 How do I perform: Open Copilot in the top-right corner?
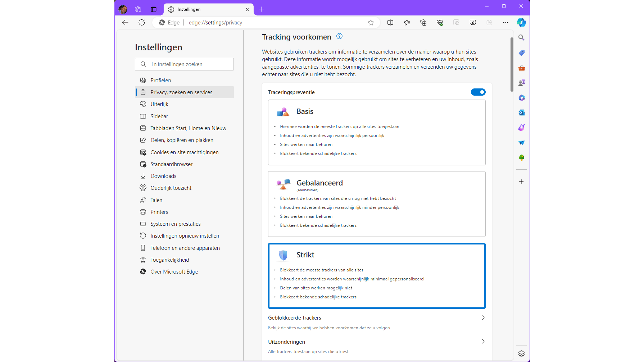[521, 22]
